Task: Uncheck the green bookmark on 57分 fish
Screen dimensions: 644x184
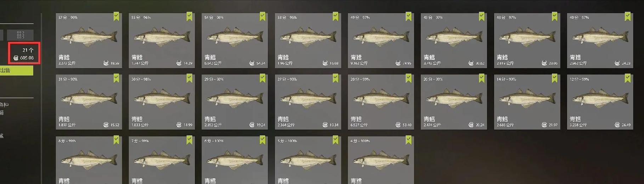Action: [x=116, y=16]
